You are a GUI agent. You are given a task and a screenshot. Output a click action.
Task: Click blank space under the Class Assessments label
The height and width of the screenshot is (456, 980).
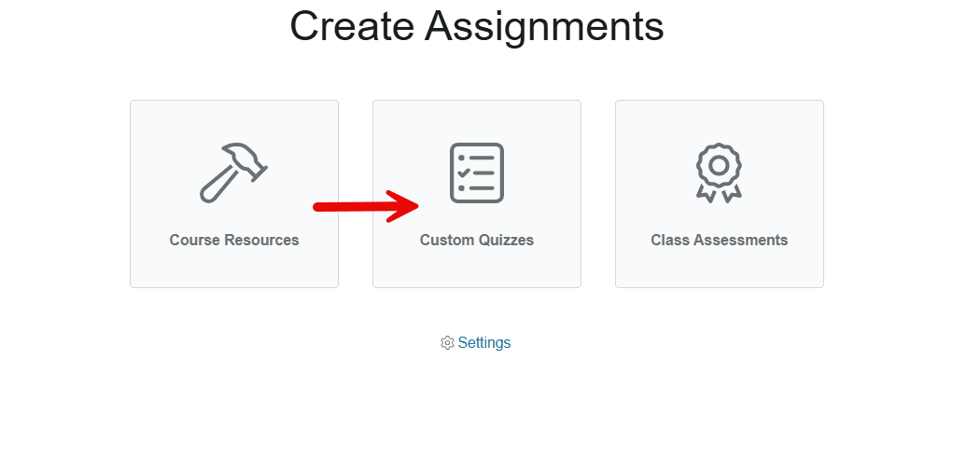[x=720, y=269]
